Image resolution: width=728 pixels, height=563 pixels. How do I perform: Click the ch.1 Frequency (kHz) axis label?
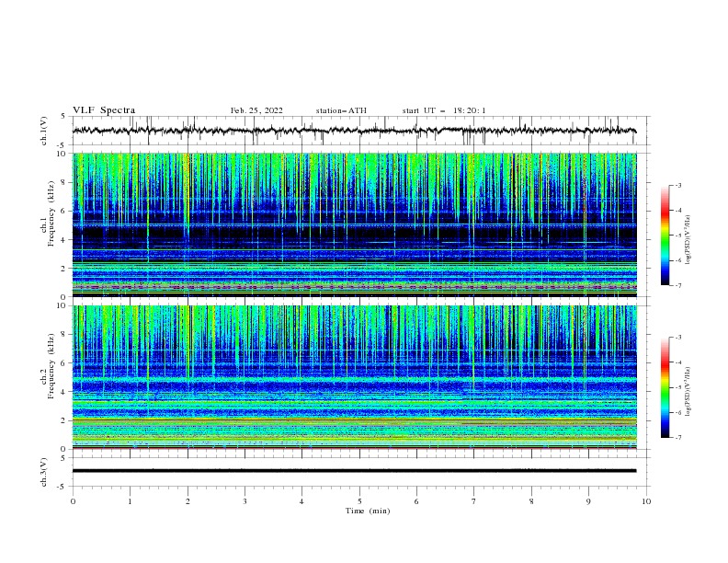48,214
